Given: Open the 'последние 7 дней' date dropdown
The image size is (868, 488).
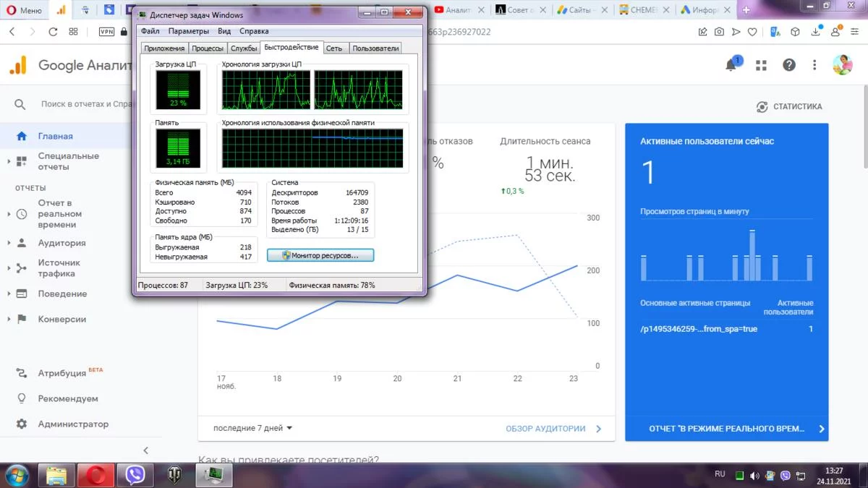Looking at the screenshot, I should [252, 428].
